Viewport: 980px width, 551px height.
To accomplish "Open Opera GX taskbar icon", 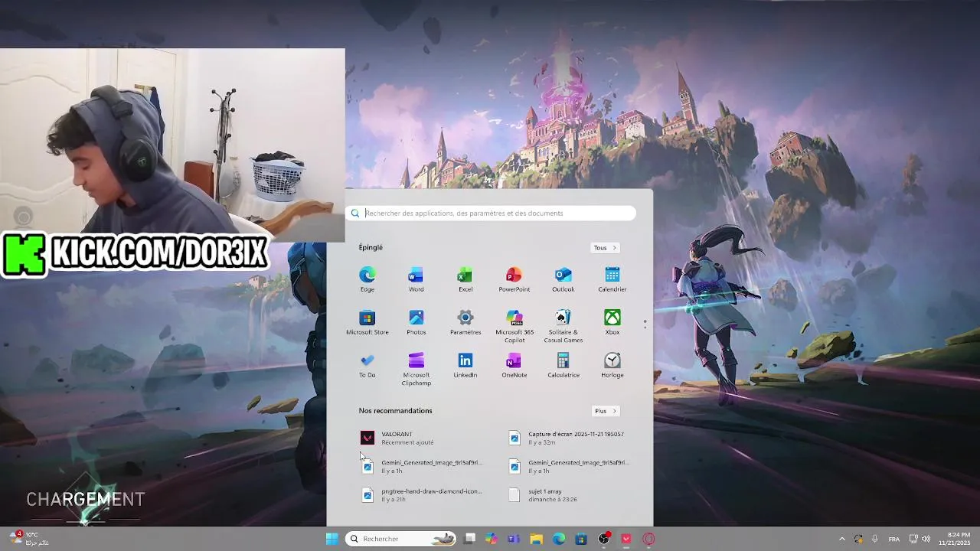I will (x=649, y=539).
